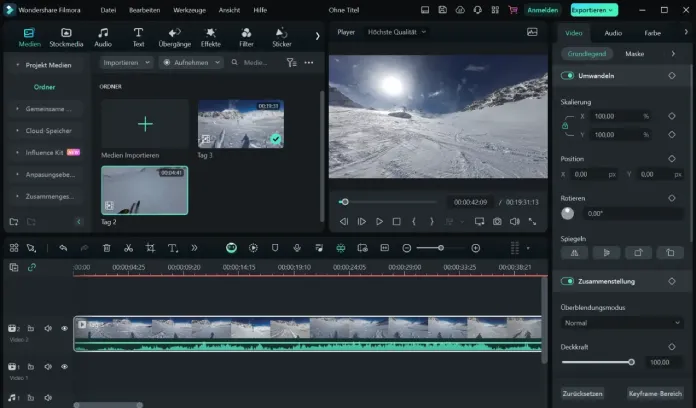The image size is (696, 408).
Task: Click the Keyframe-Bereich button
Action: [x=655, y=393]
